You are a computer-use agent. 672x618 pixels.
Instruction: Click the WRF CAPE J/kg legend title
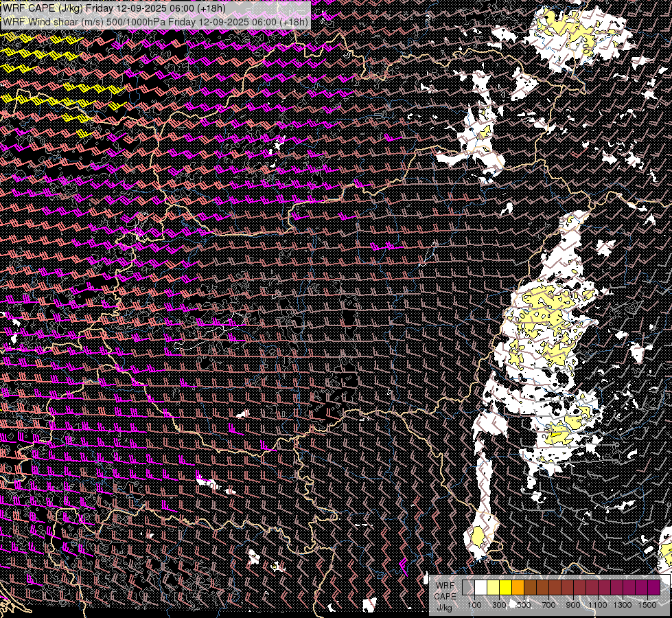pos(445,596)
